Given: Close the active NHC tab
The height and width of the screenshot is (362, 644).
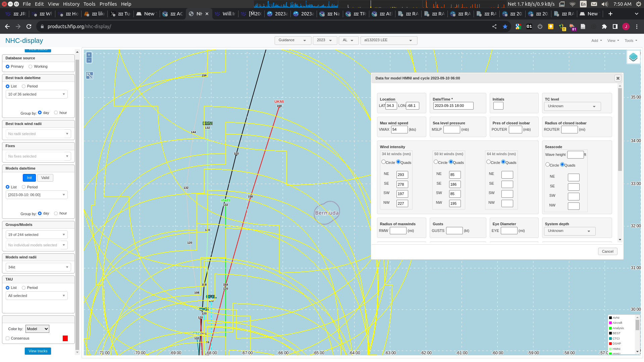Looking at the screenshot, I should tap(207, 14).
